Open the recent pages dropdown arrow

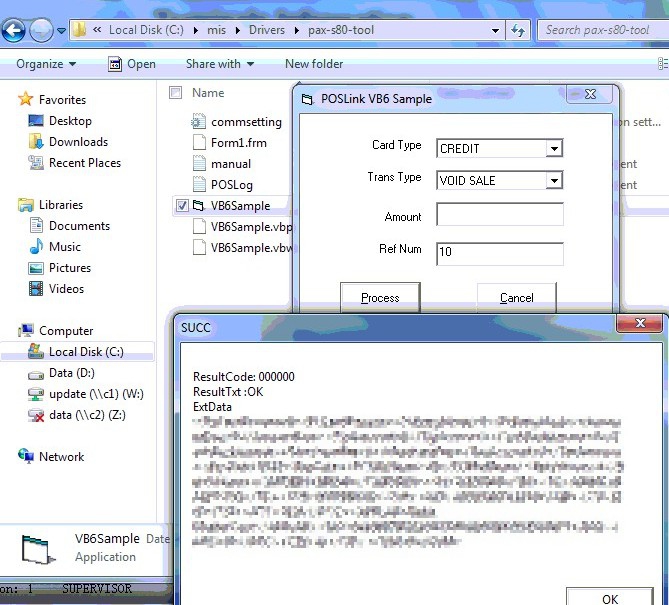click(61, 31)
